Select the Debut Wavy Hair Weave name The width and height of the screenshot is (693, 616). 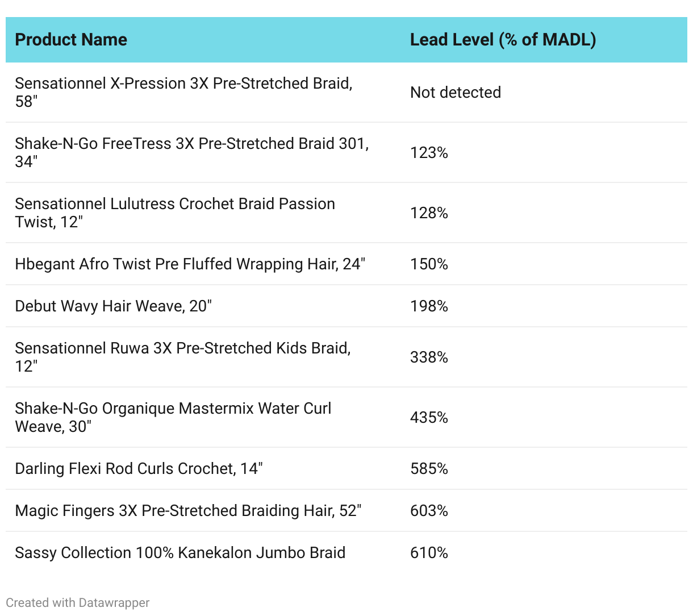click(x=113, y=306)
